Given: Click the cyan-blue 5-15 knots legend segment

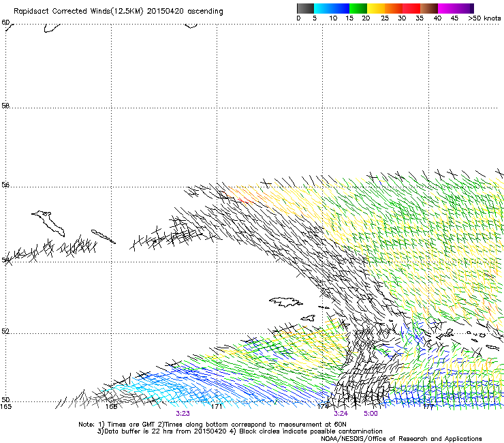Looking at the screenshot, I should [x=332, y=8].
